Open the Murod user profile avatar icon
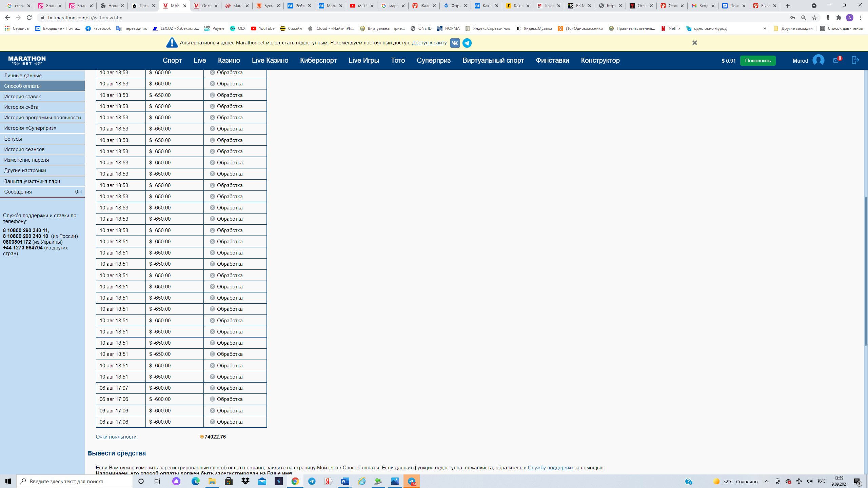Image resolution: width=868 pixels, height=488 pixels. tap(818, 60)
